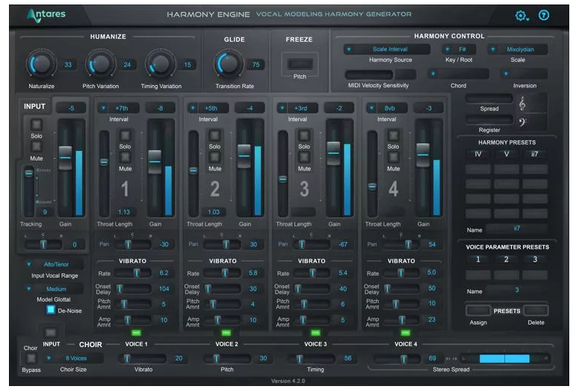Click the Delete presets button

point(536,310)
